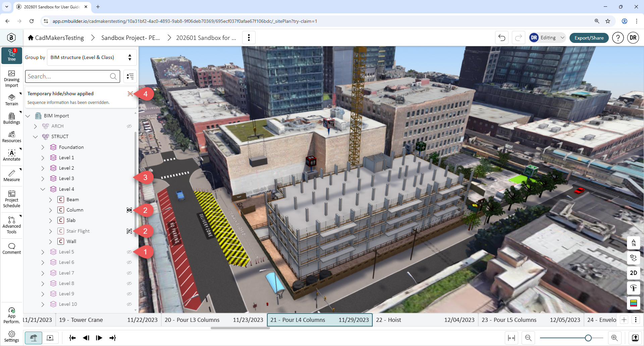Open the Resources panel
Image resolution: width=644 pixels, height=346 pixels.
click(x=12, y=137)
